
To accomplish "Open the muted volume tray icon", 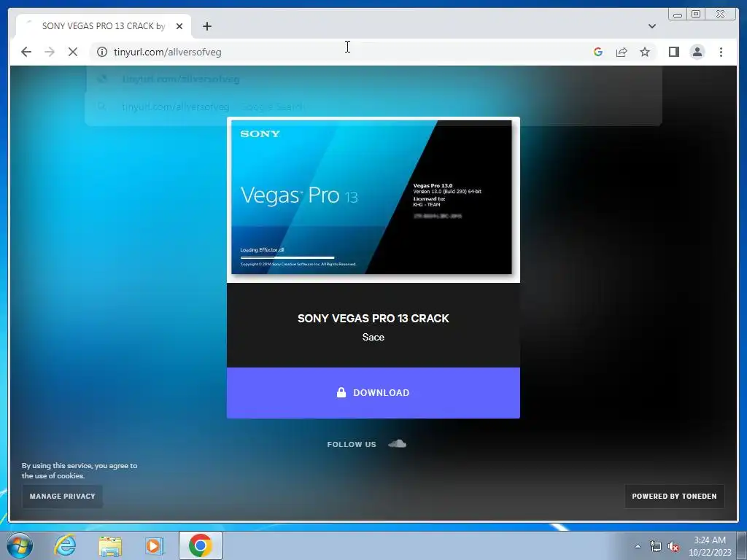I will pos(673,546).
